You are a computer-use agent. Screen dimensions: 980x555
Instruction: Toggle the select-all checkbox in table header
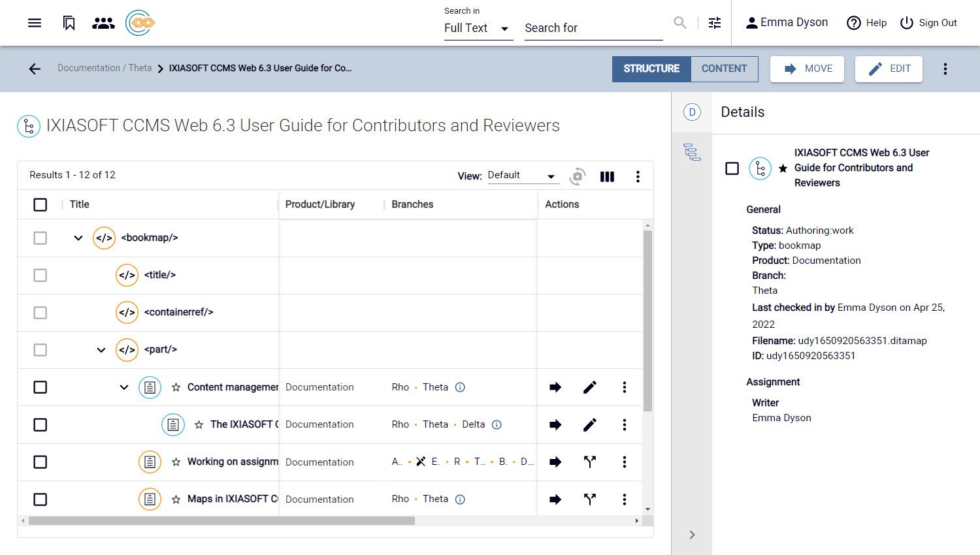point(40,204)
